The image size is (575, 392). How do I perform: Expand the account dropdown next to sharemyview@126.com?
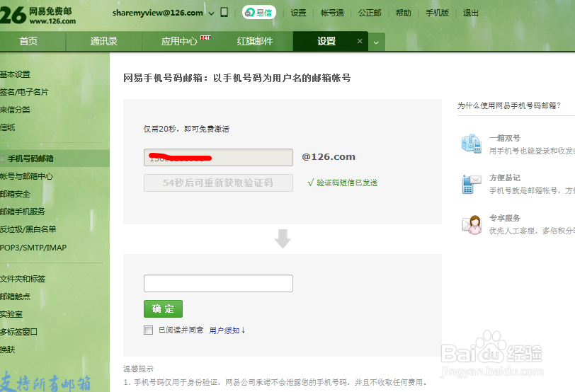coord(211,13)
